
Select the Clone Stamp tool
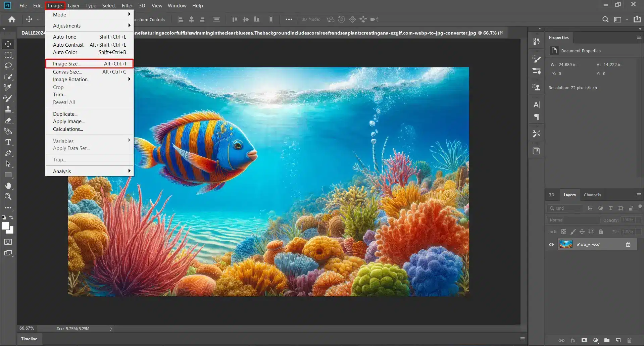pos(8,109)
